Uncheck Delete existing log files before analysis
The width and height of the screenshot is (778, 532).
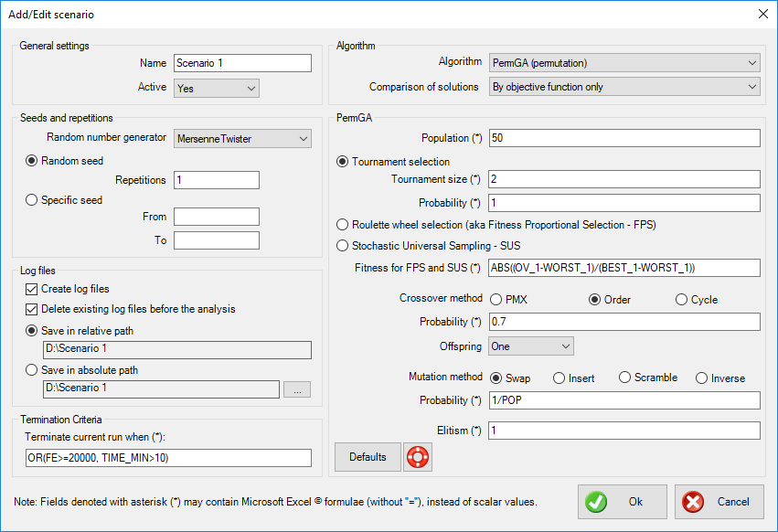pos(33,309)
